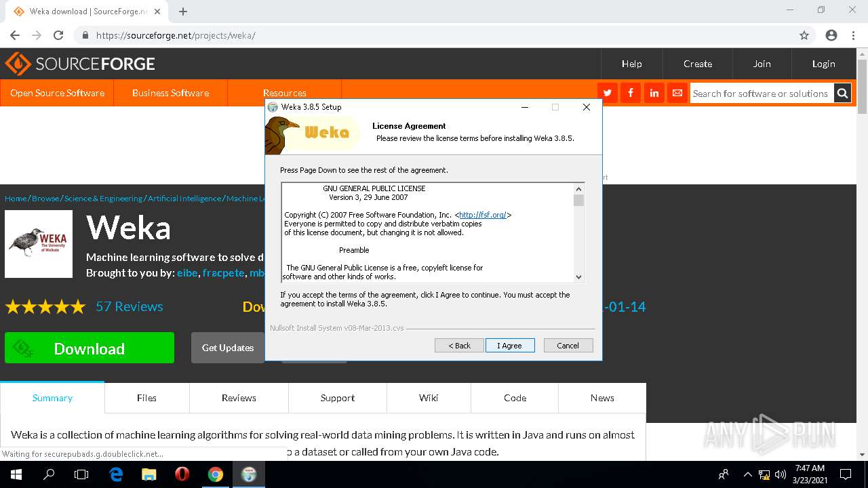Show hidden system tray icons

[747, 474]
